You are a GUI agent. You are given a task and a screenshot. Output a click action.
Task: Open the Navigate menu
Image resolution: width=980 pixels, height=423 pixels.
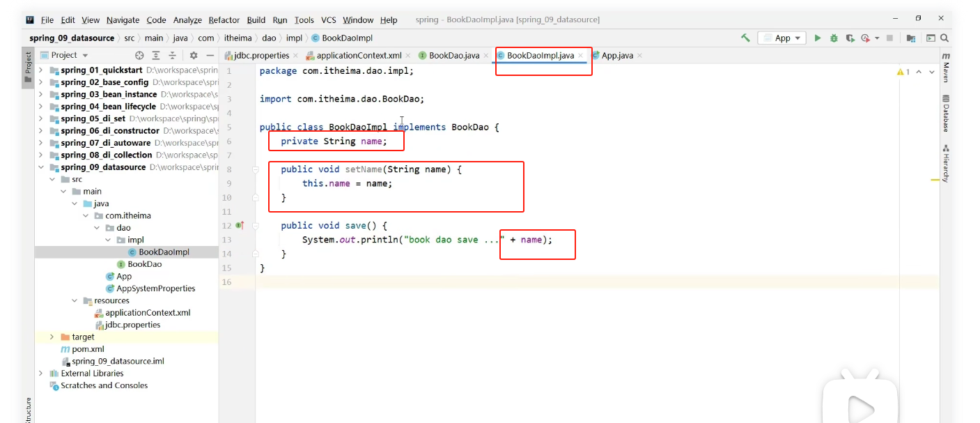[123, 20]
